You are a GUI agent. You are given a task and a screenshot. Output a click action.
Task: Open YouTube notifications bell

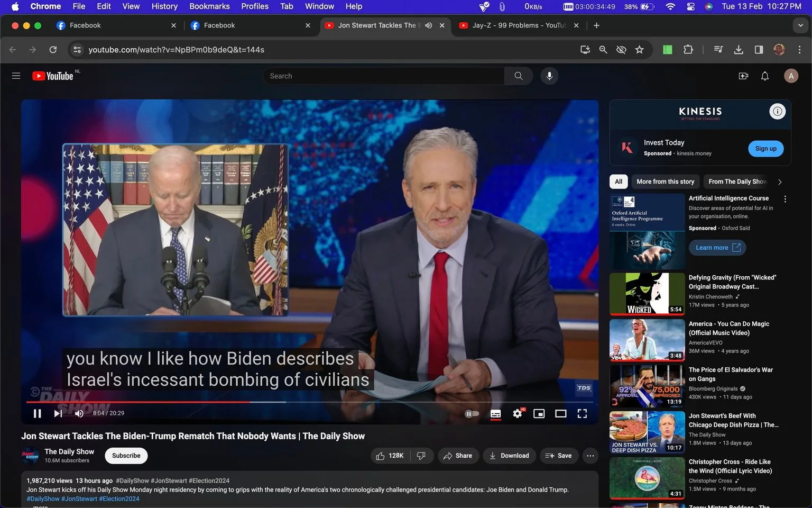[764, 76]
